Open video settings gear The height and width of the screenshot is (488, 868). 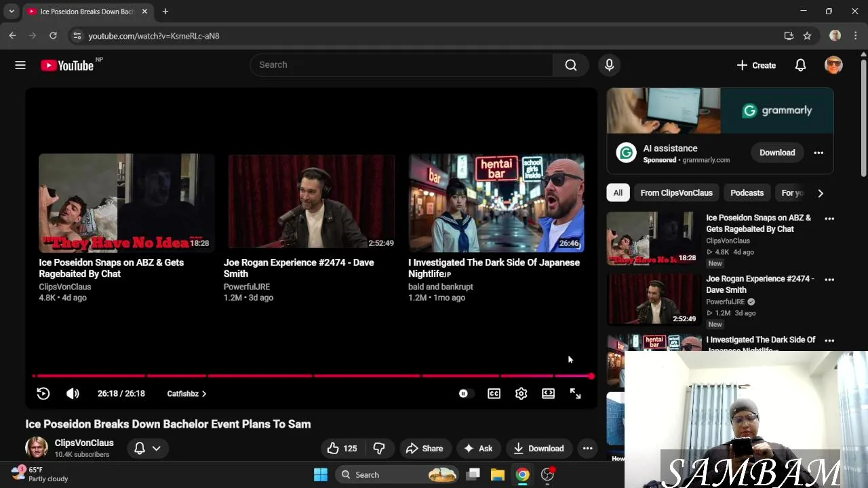(521, 394)
